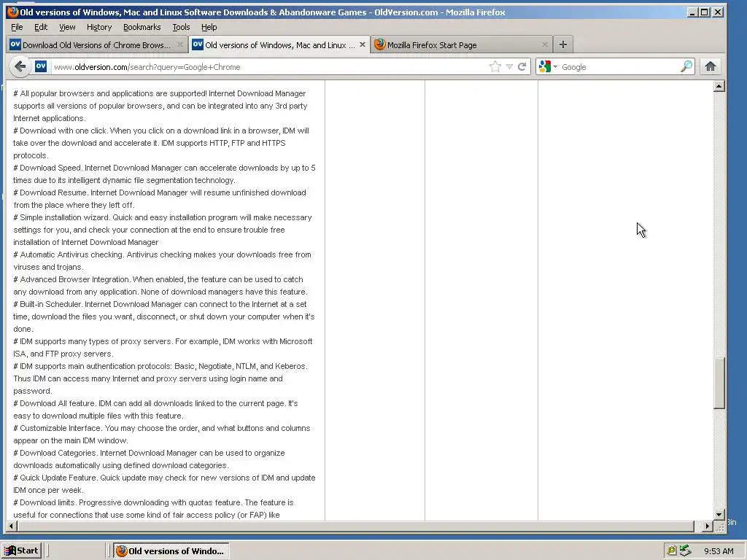Click the horizontal scrollbar left arrow
The height and width of the screenshot is (560, 747).
(12, 526)
